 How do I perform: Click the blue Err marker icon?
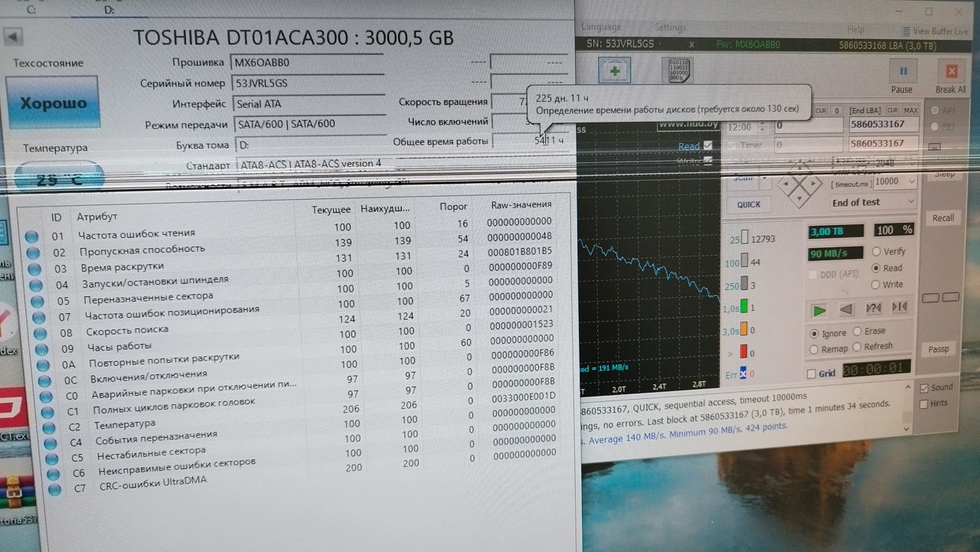[x=742, y=374]
